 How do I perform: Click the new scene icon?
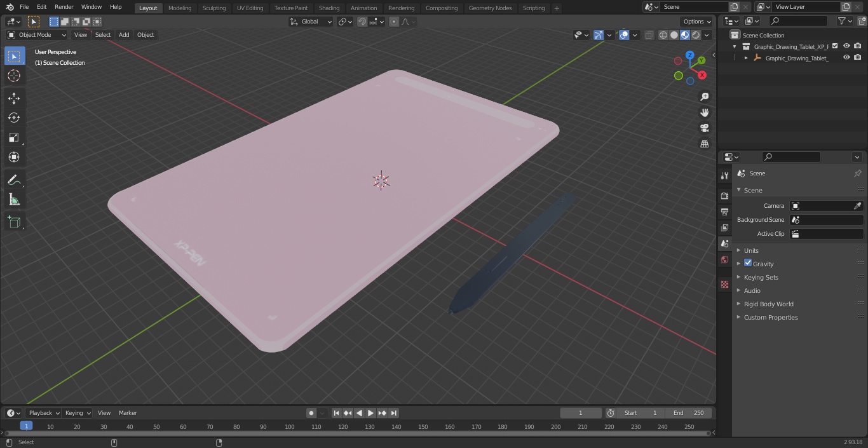pyautogui.click(x=734, y=7)
